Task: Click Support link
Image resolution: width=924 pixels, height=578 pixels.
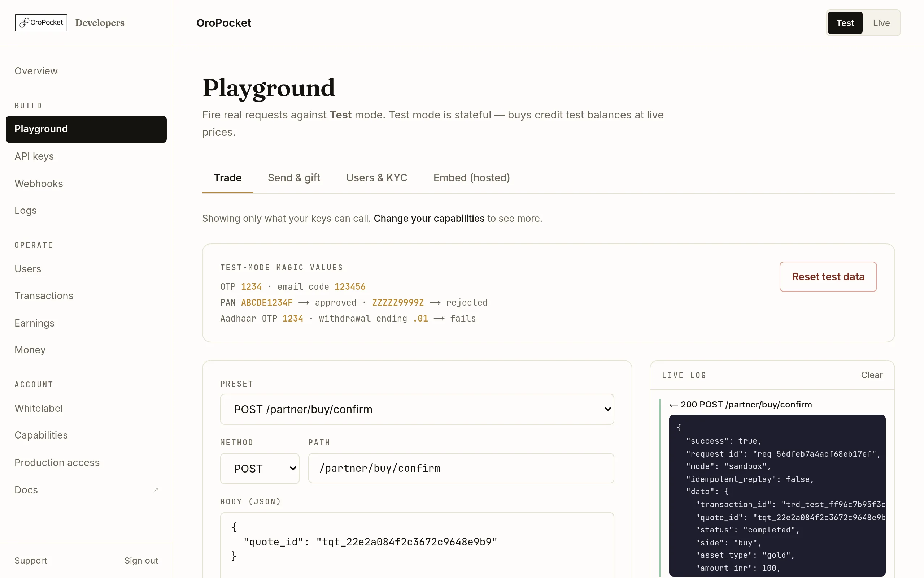Action: pos(31,560)
